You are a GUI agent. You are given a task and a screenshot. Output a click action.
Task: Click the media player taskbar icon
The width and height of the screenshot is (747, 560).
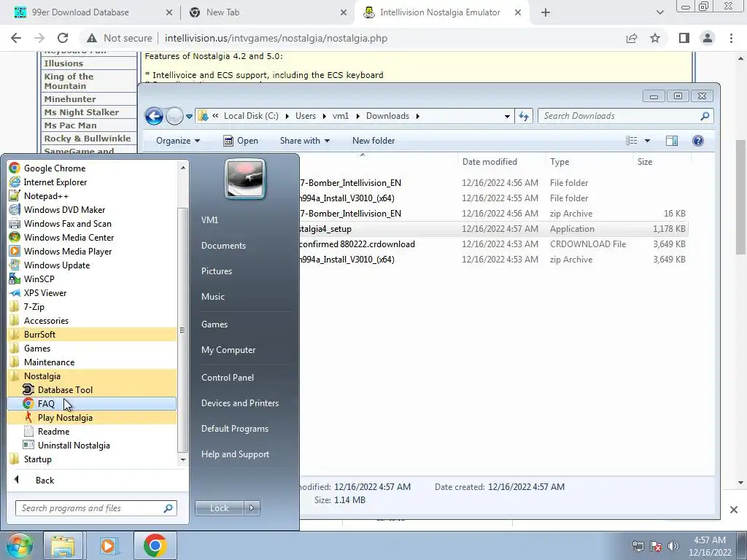click(109, 545)
